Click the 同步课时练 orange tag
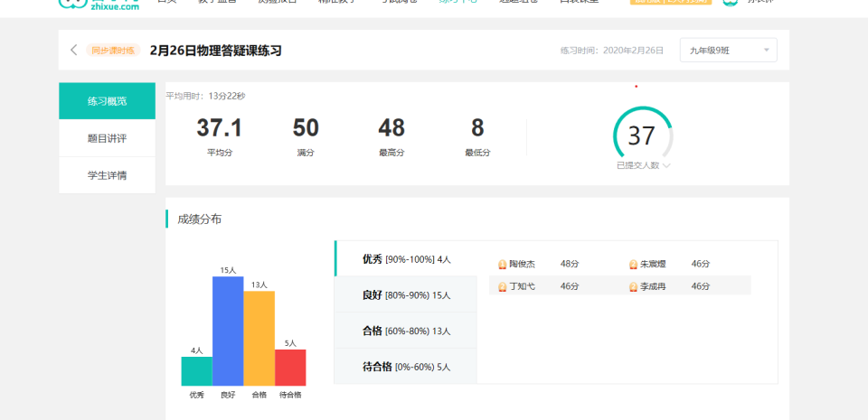 (113, 51)
